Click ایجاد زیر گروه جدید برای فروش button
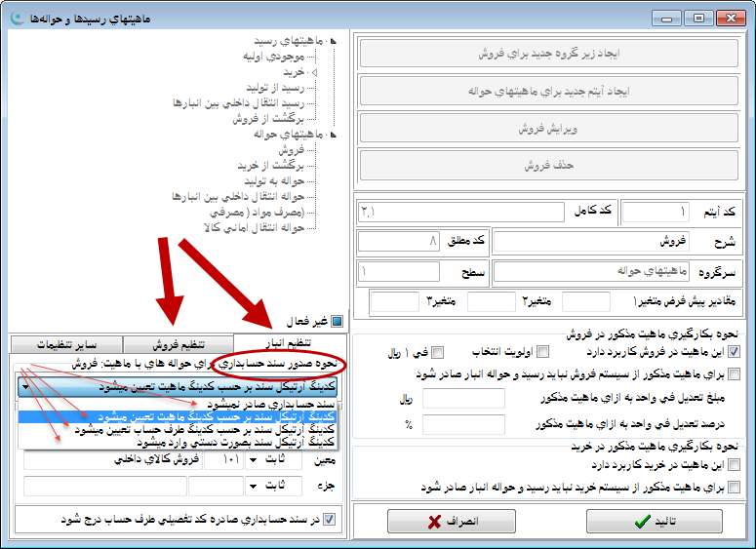Screen dimensions: 756x549 (x=548, y=53)
